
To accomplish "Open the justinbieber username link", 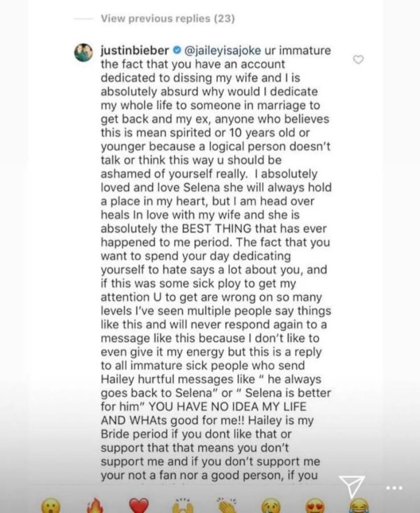I will 135,50.
